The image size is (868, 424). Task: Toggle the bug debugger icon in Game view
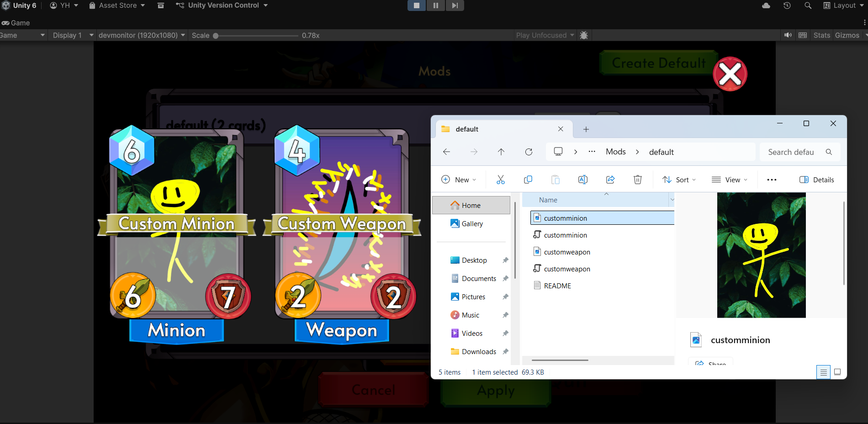584,35
